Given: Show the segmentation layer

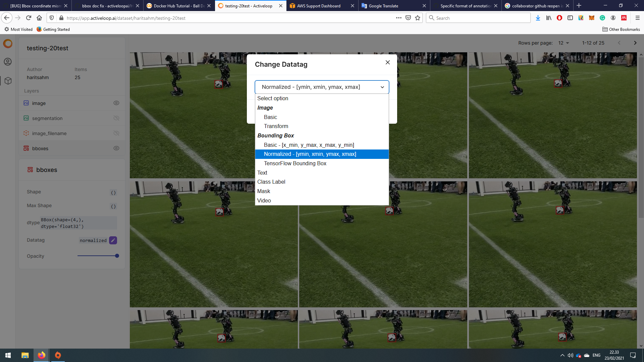Looking at the screenshot, I should click(x=116, y=118).
